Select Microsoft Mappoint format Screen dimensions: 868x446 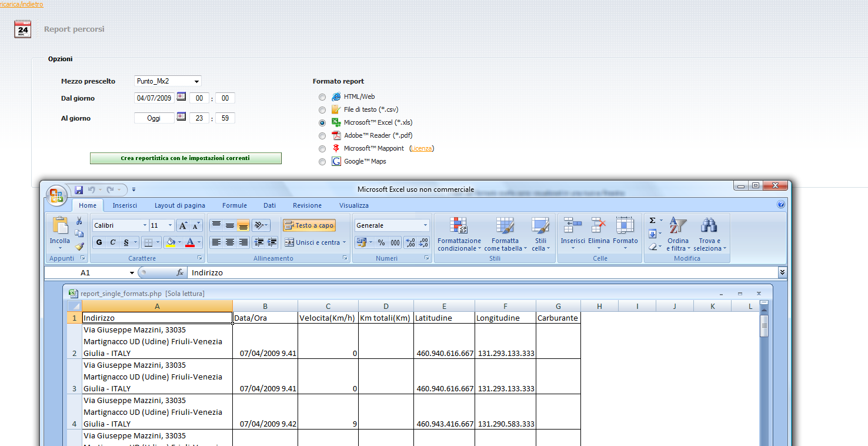[322, 149]
